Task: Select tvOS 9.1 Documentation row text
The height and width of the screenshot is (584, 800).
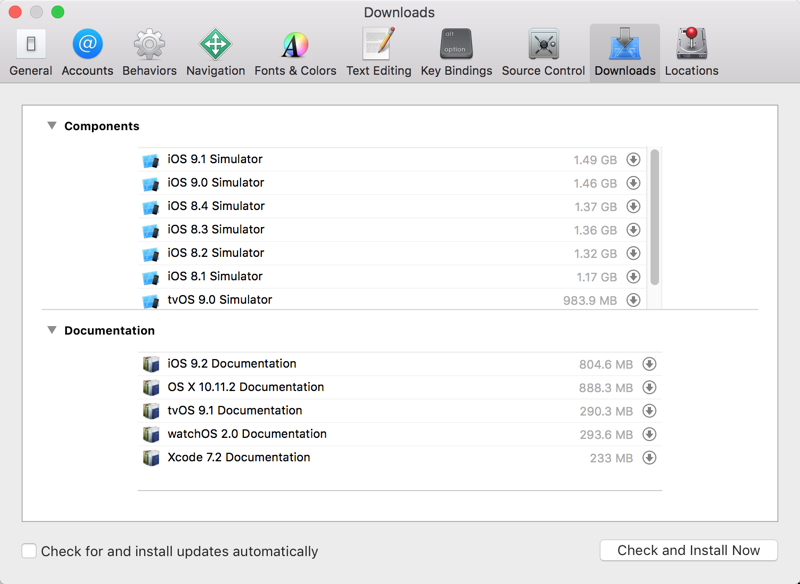Action: [235, 411]
